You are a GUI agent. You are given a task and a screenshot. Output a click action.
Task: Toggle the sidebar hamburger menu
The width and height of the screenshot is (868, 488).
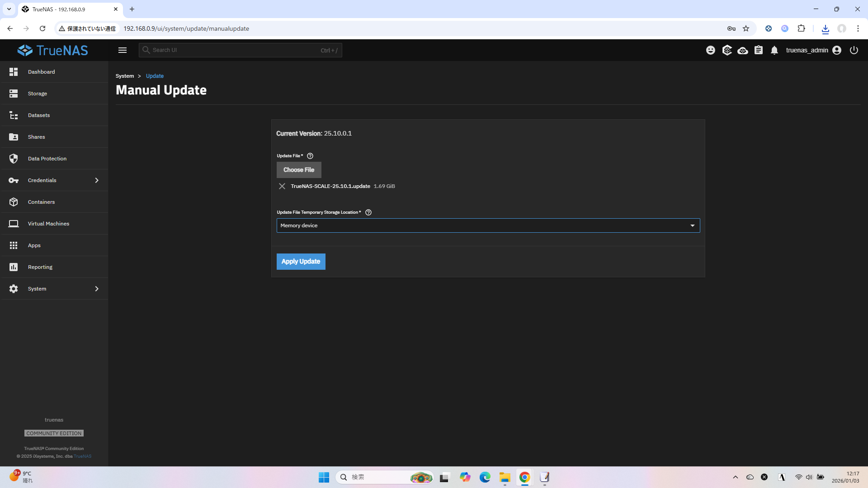123,50
